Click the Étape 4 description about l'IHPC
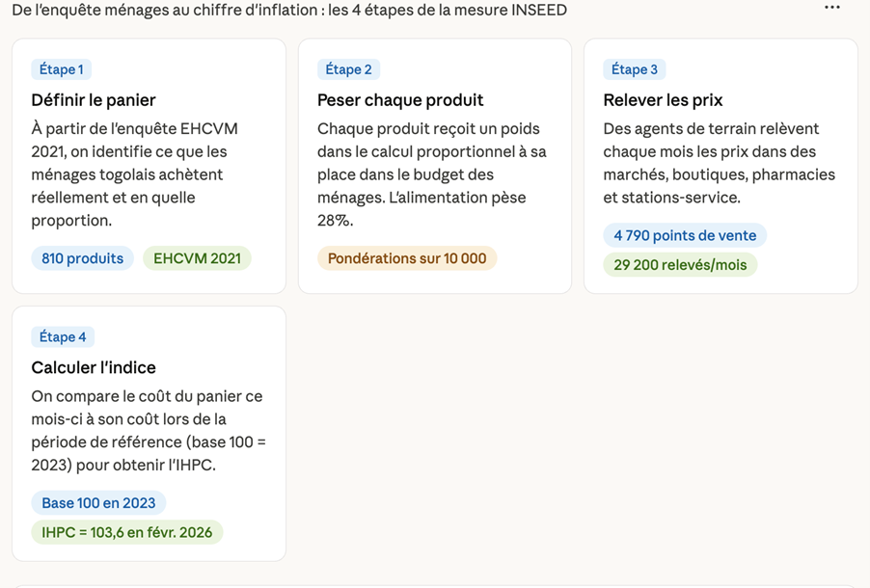 [x=147, y=431]
